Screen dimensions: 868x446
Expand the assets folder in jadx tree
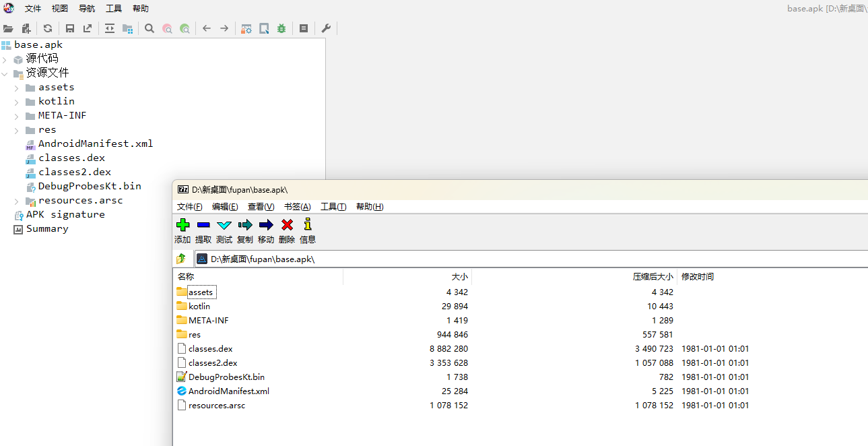17,88
